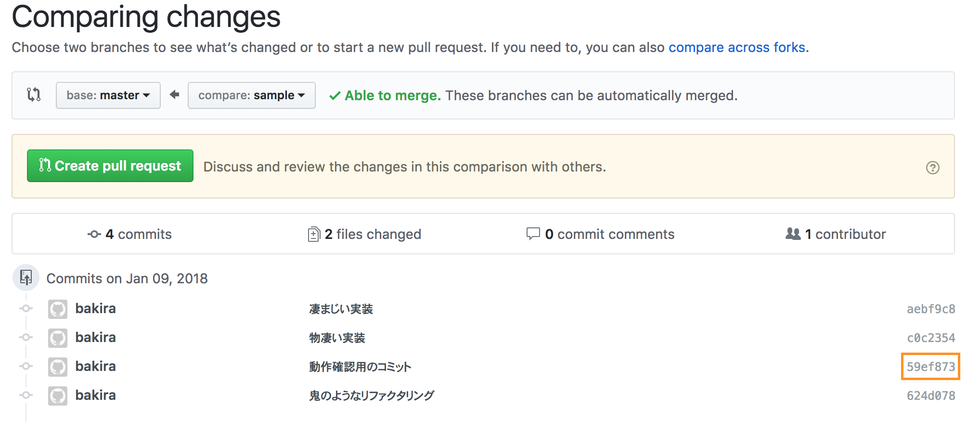
Task: Switch to the 2 files changed tab
Action: tap(364, 234)
